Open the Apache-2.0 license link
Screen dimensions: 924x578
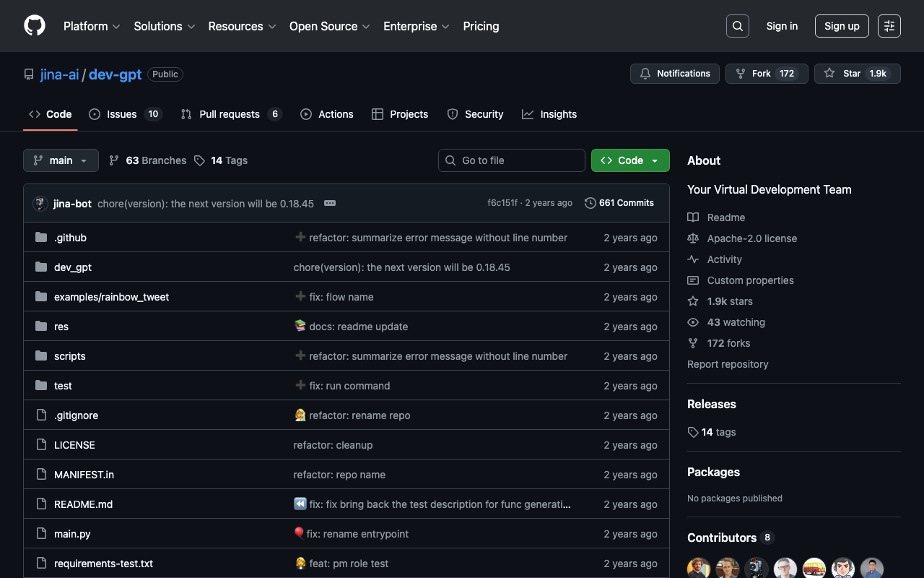coord(751,238)
